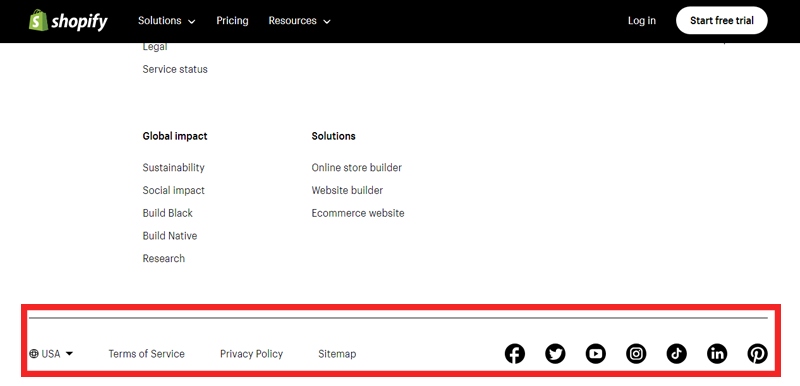
Task: Open the LinkedIn social icon
Action: [717, 353]
